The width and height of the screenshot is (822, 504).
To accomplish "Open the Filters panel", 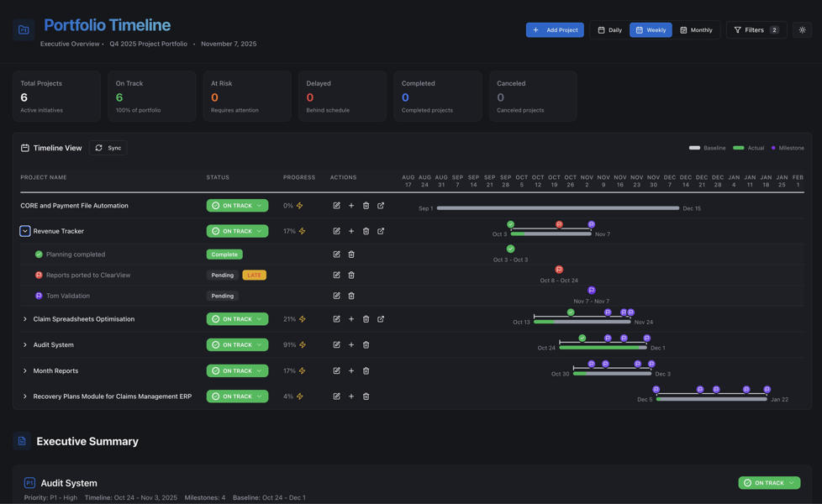I will coord(756,30).
